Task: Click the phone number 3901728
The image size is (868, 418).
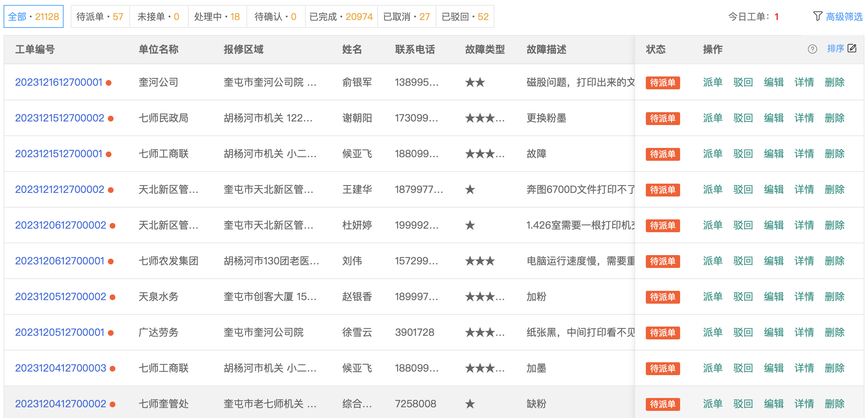Action: point(414,332)
